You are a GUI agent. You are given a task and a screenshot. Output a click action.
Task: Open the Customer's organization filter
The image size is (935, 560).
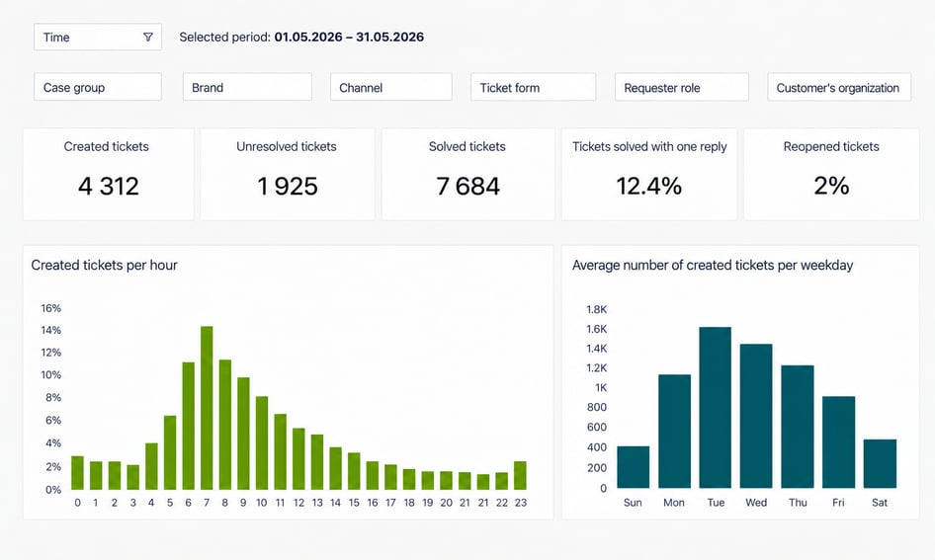pyautogui.click(x=839, y=87)
